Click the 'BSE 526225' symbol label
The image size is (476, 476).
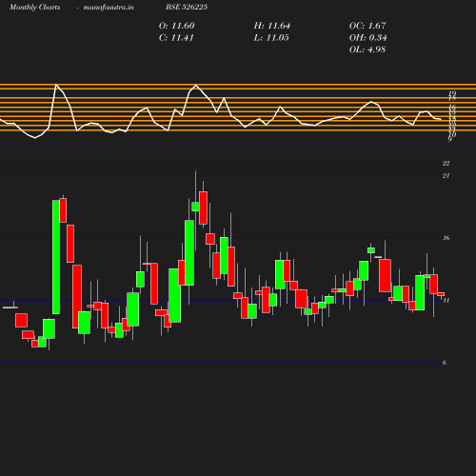[x=187, y=7]
